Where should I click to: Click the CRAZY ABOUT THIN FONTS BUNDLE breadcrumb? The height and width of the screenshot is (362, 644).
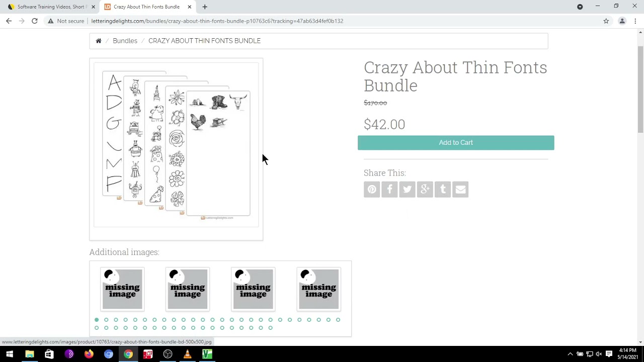pos(204,41)
